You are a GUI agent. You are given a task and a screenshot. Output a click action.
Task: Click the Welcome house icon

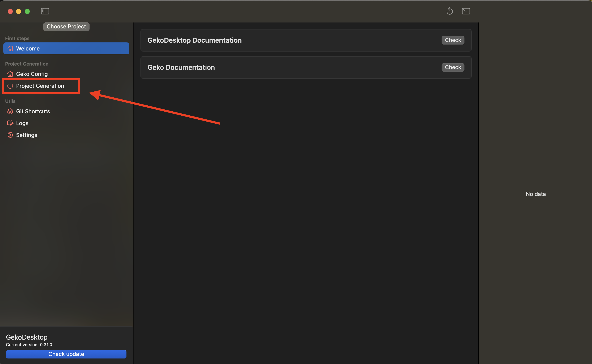coord(10,48)
